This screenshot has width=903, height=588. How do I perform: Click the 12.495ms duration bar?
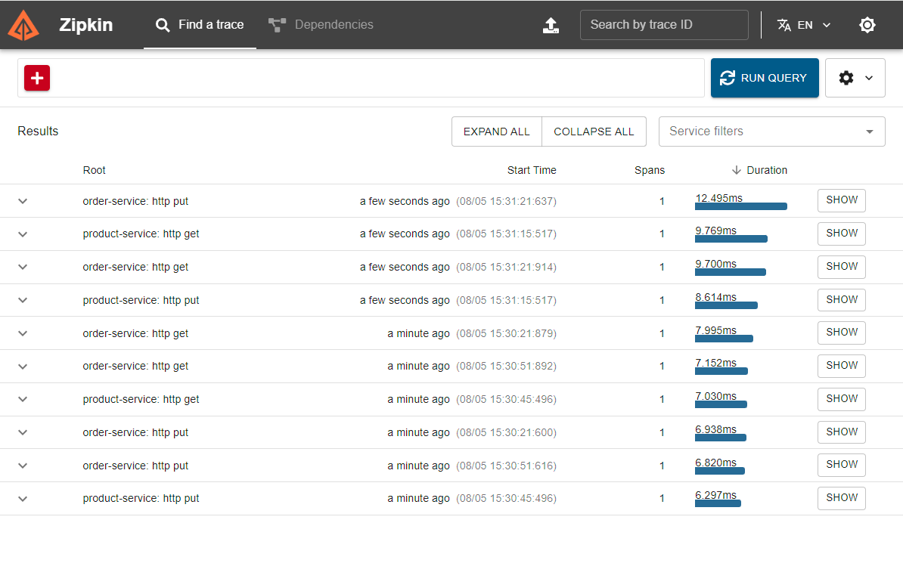(x=740, y=206)
